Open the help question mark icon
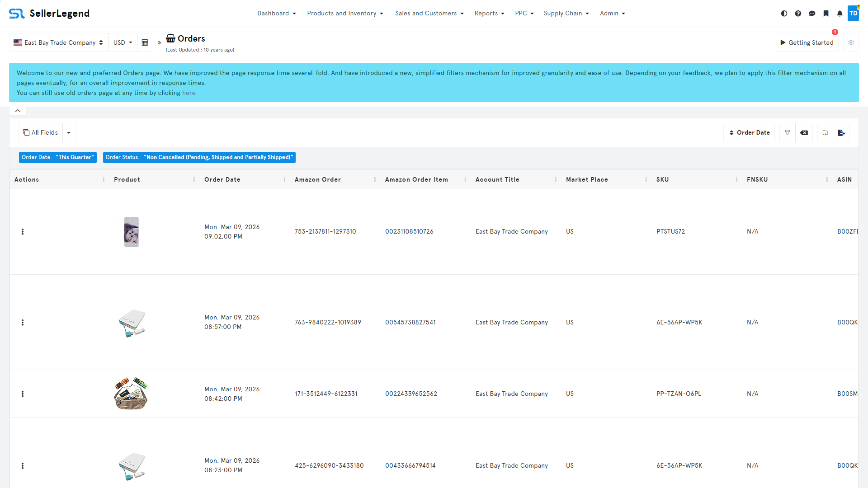This screenshot has height=488, width=868. pyautogui.click(x=798, y=14)
